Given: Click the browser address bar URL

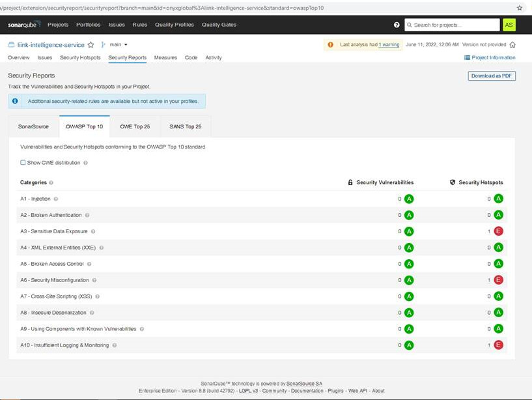Looking at the screenshot, I should [162, 8].
